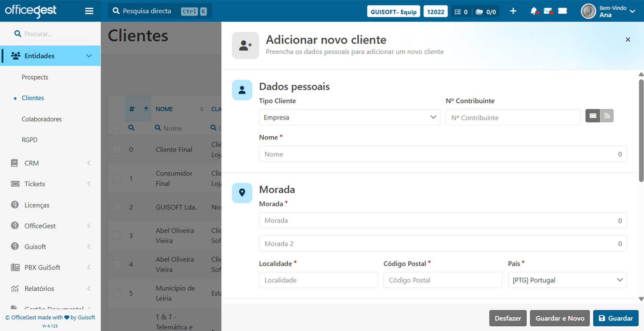The image size is (644, 331).
Task: Open the mail envelope icon
Action: pyautogui.click(x=548, y=11)
